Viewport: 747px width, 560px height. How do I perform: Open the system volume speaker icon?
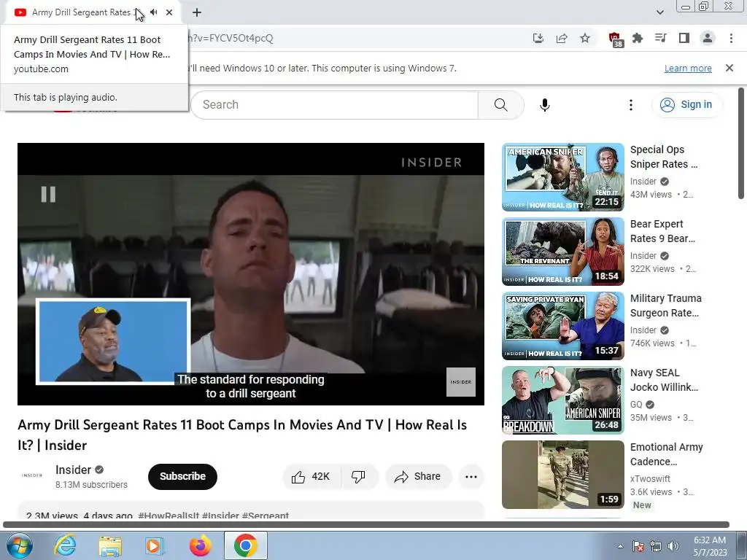(x=673, y=546)
